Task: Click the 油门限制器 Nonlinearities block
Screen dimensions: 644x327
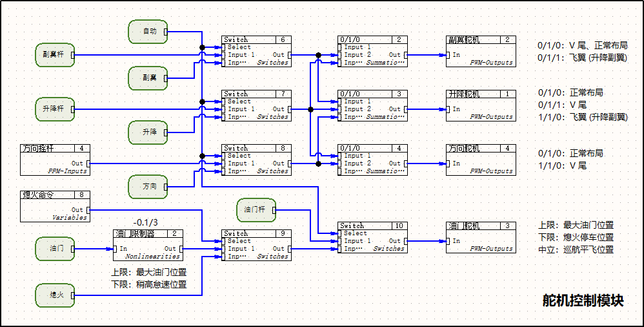Action: point(148,245)
